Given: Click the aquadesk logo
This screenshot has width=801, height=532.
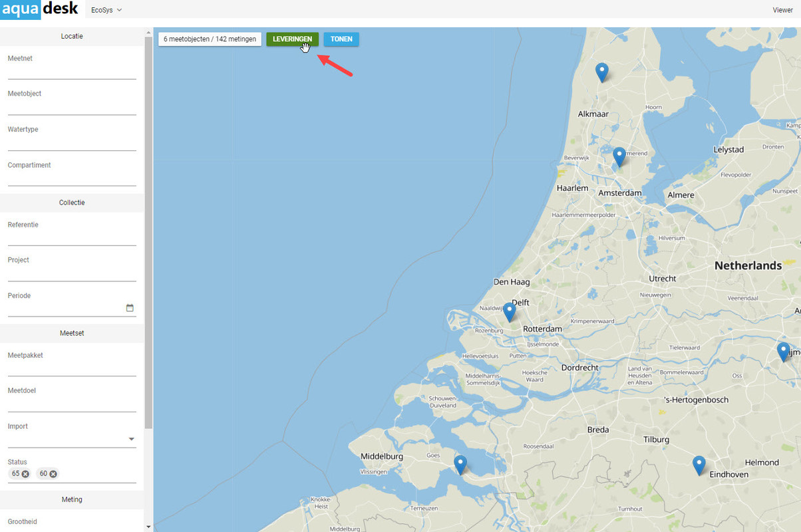Looking at the screenshot, I should pyautogui.click(x=40, y=9).
